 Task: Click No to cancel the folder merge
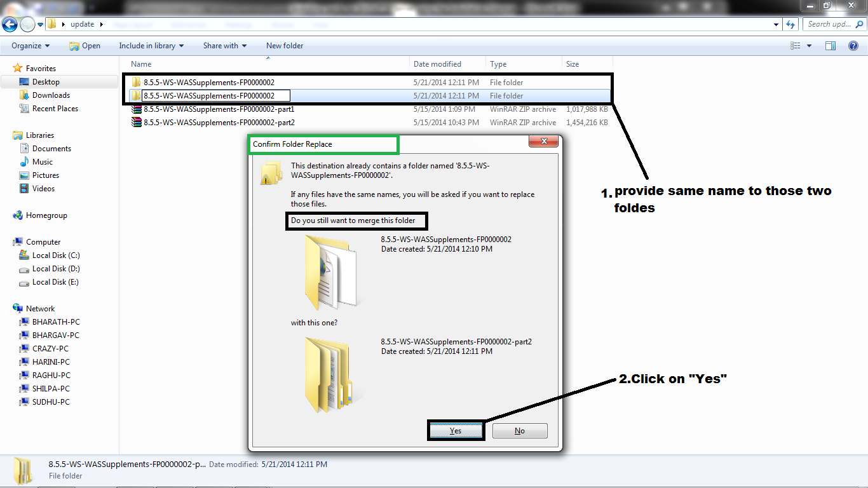point(520,430)
